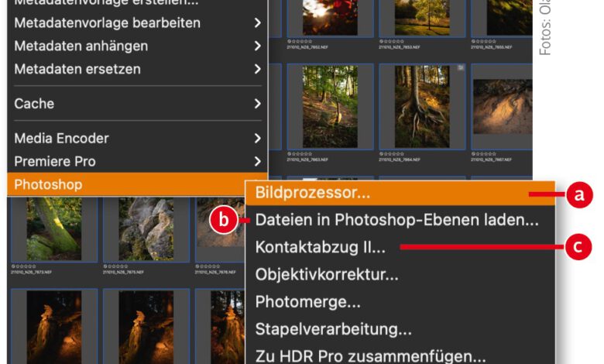Click the reject icon for 211010_NZ6_7852.NEF
This screenshot has height=364, width=604.
tap(290, 41)
